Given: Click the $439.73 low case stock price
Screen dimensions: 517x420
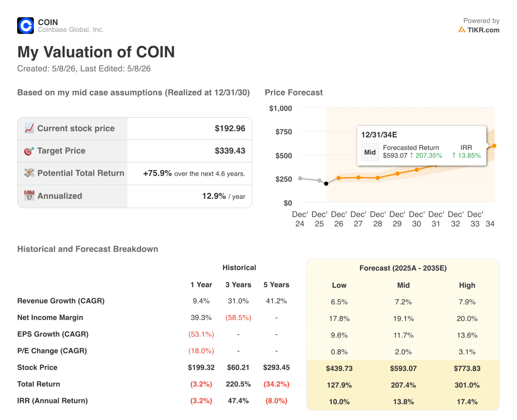Looking at the screenshot, I should tap(339, 368).
